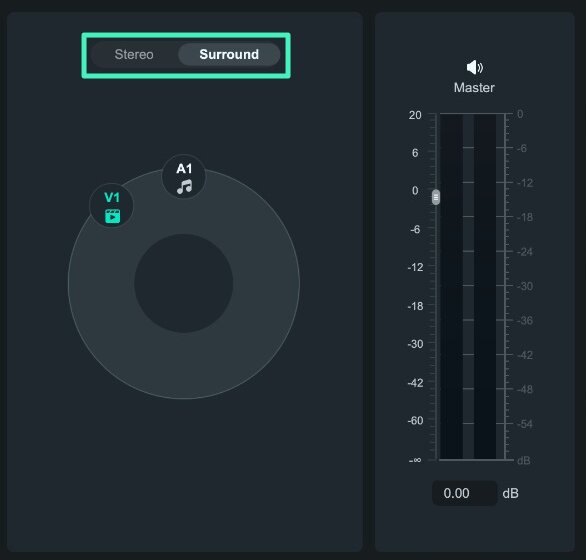Viewport: 586px width, 560px height.
Task: Click the 'Master' label text
Action: 474,88
